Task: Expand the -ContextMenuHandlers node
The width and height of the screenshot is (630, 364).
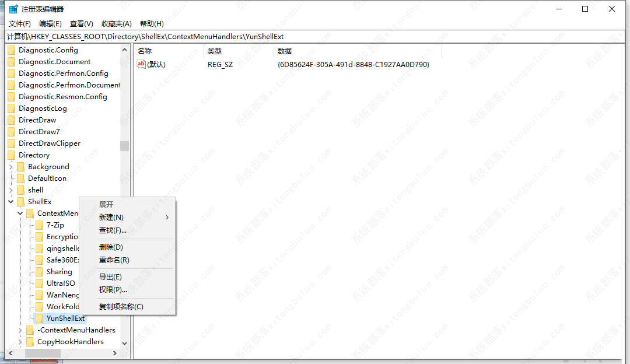Action: coord(20,330)
